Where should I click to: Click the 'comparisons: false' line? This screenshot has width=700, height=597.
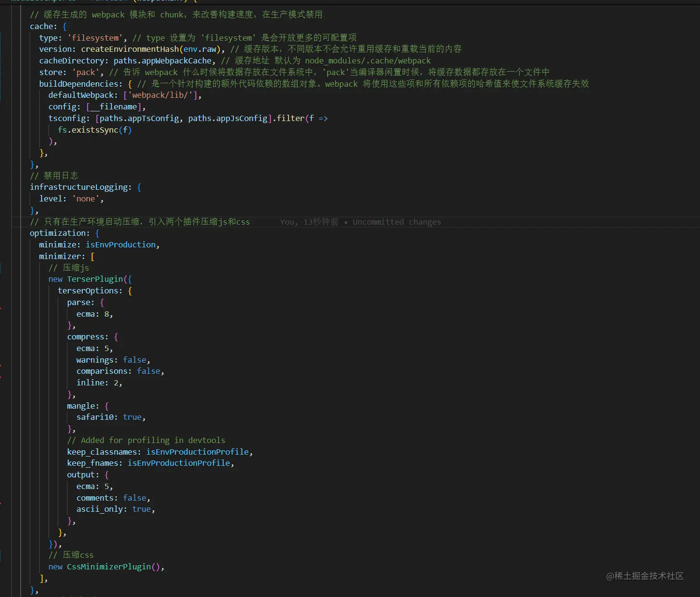pyautogui.click(x=120, y=371)
